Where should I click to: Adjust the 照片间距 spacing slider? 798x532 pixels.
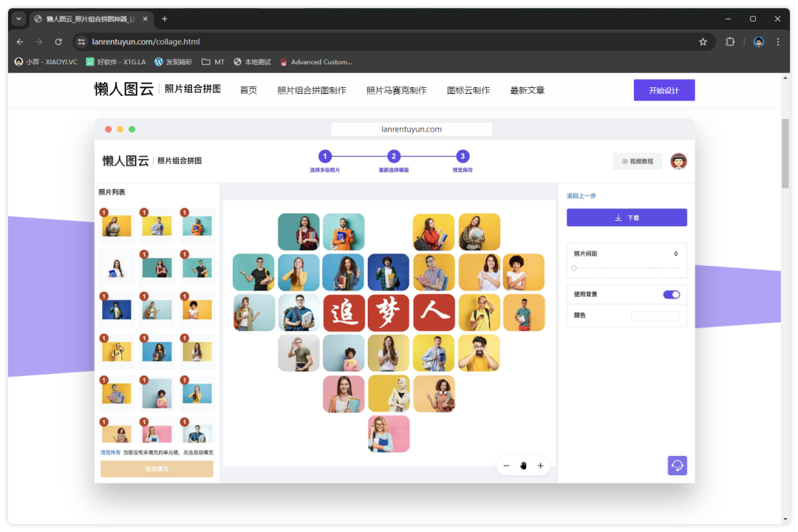coord(574,268)
